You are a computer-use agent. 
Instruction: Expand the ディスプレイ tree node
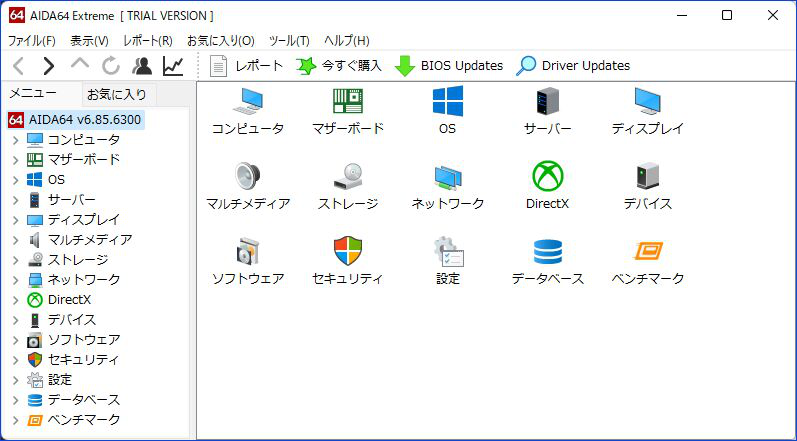(x=16, y=219)
